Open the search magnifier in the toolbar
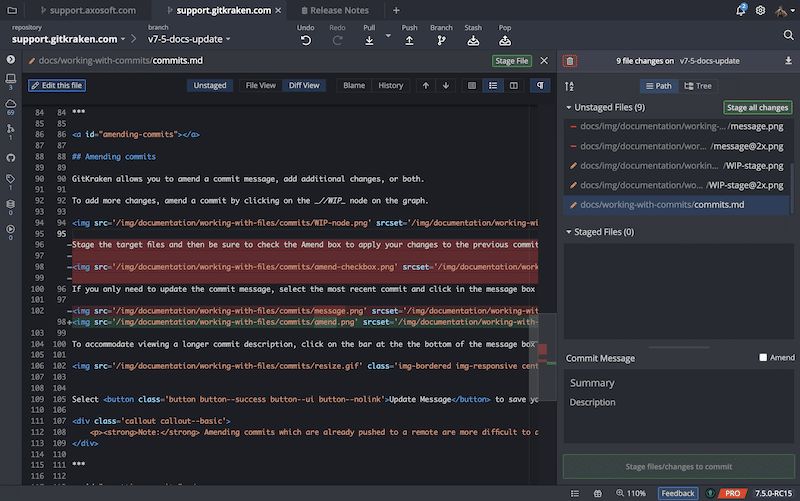Image resolution: width=800 pixels, height=501 pixels. pyautogui.click(x=788, y=35)
